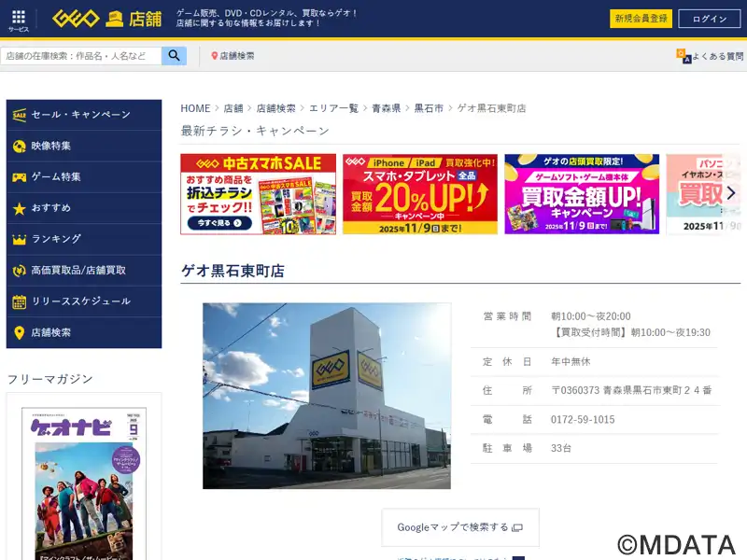Go to HOME breadcrumb link

(195, 108)
